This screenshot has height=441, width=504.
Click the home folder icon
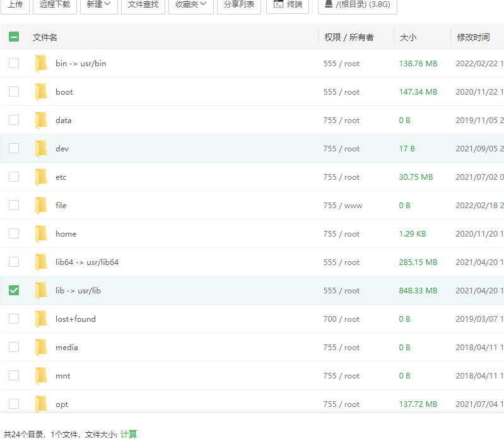tap(41, 233)
